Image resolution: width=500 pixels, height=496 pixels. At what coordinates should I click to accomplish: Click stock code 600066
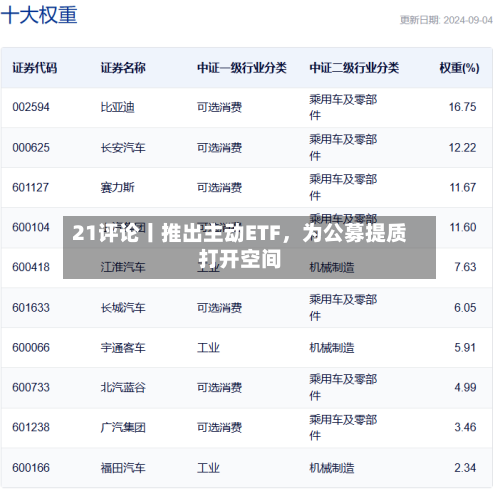31,347
